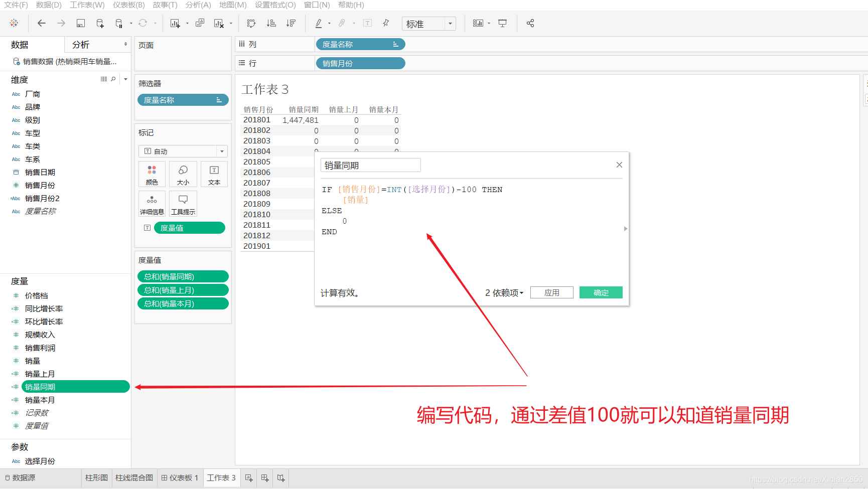
Task: Open the 详细信息 detail mark card
Action: click(x=152, y=204)
